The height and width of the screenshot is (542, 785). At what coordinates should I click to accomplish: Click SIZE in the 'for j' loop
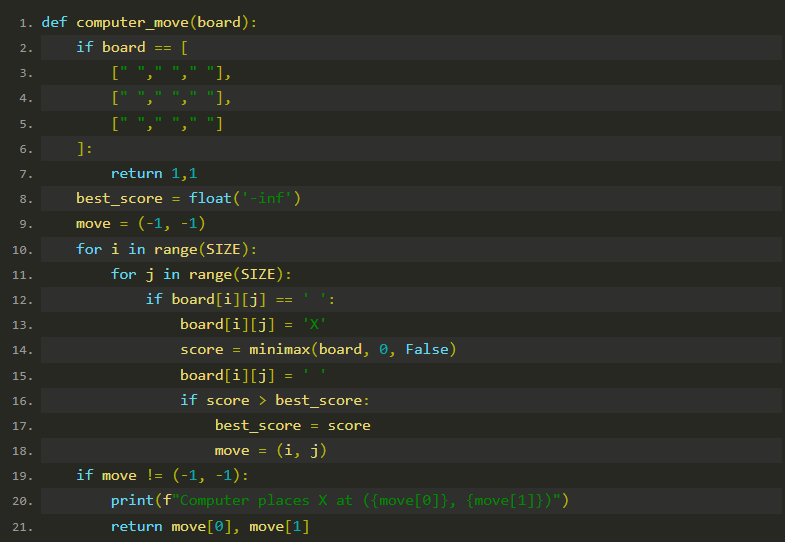258,274
